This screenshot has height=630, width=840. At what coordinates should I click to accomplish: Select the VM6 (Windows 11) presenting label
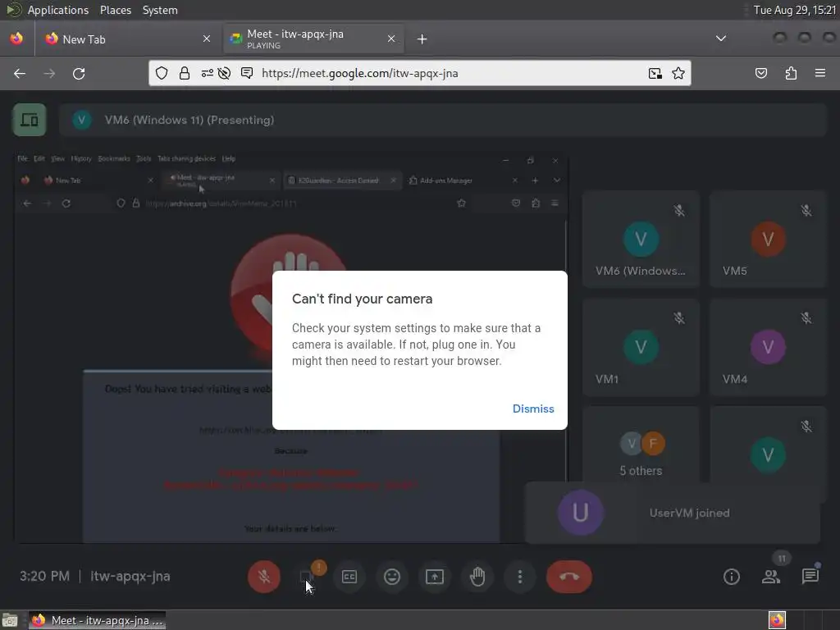[x=189, y=120]
